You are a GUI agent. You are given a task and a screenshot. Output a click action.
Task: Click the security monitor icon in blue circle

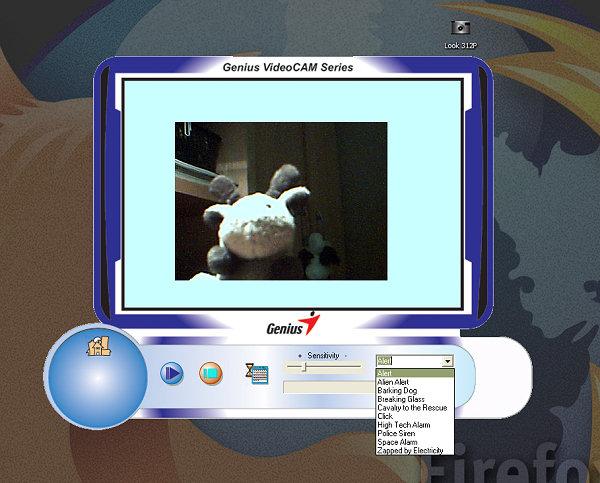pos(98,348)
